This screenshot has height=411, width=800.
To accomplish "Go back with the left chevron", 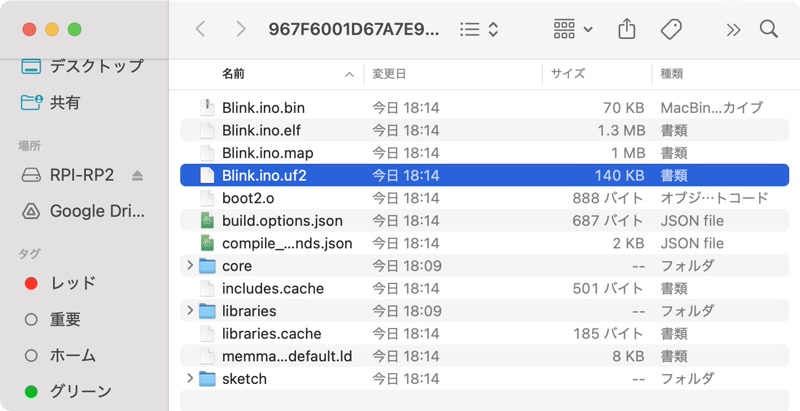I will [x=201, y=29].
